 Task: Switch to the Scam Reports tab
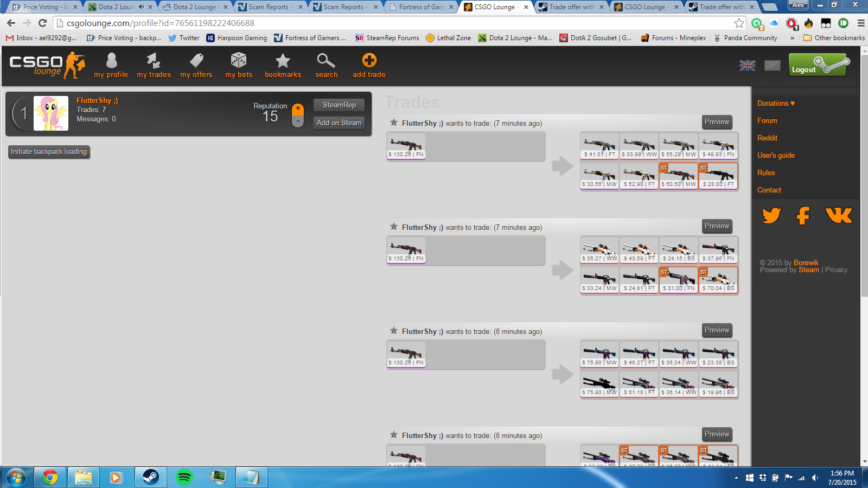click(269, 7)
